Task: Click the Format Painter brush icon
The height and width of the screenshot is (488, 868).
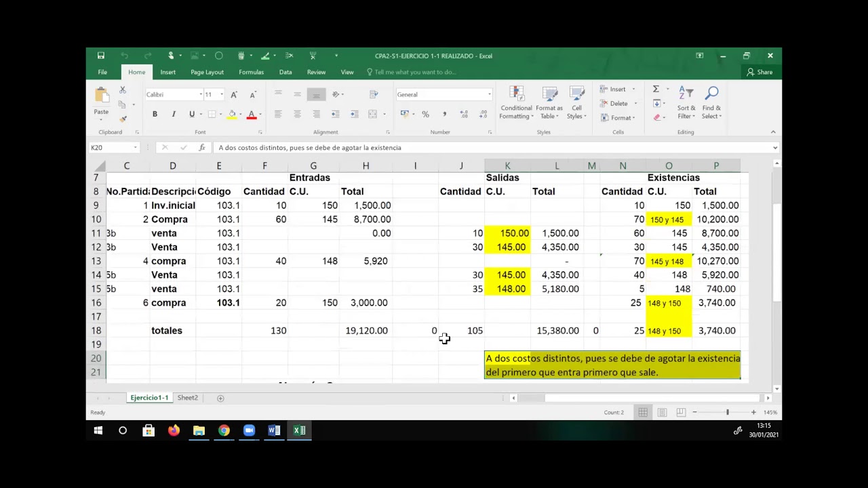Action: tap(123, 118)
